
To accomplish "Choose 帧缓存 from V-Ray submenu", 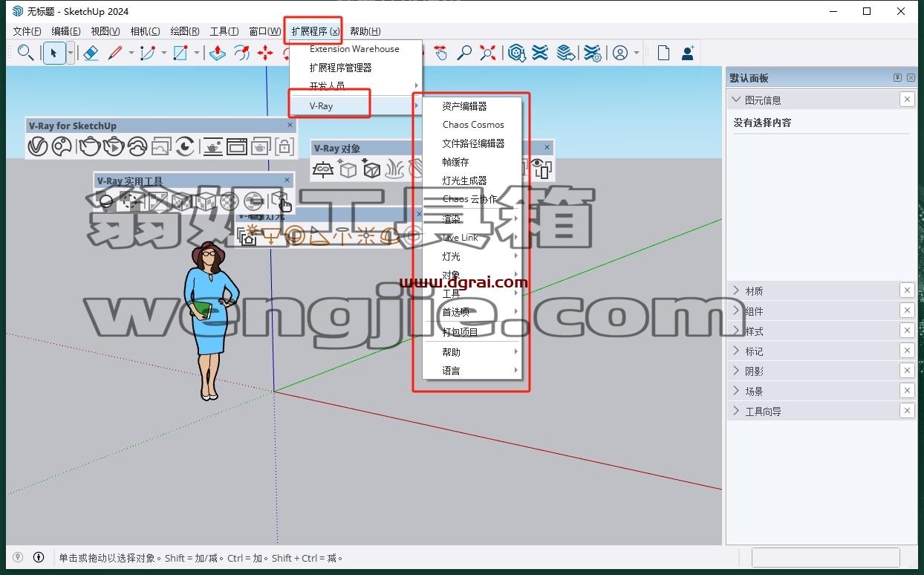I will pos(472,162).
